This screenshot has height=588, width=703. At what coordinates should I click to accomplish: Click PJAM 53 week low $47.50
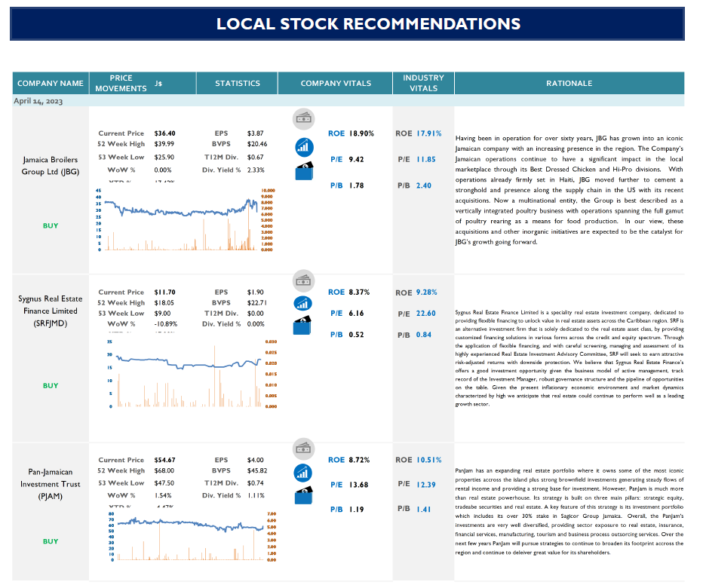pyautogui.click(x=164, y=483)
